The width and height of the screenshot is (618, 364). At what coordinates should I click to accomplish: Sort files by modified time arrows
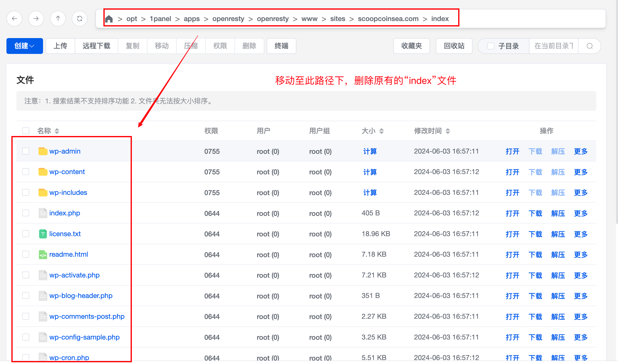coord(448,131)
